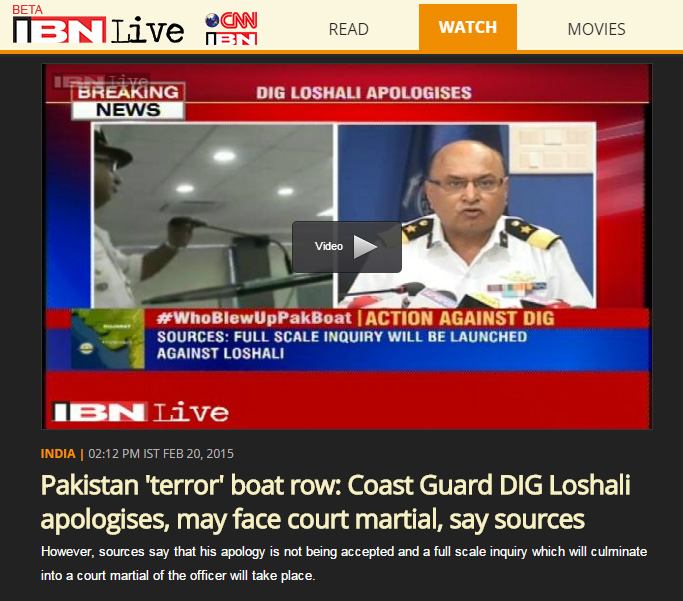Open the CNN IBN logo link
This screenshot has height=601, width=683.
coord(232,29)
